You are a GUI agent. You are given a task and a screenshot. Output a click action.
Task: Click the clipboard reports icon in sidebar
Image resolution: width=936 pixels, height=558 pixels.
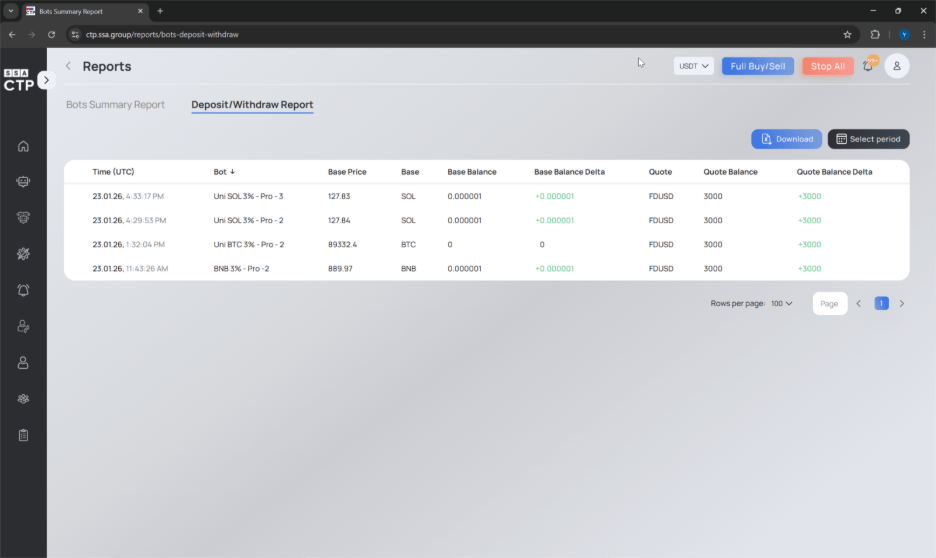pos(23,435)
